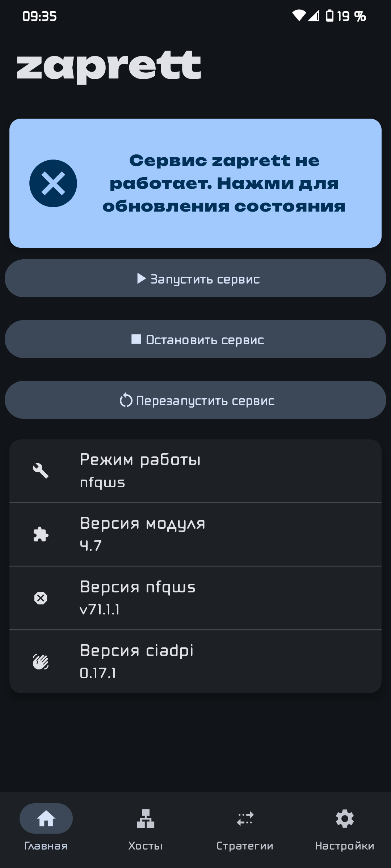The image size is (391, 868).
Task: Tap the zaprett app title
Action: click(109, 67)
